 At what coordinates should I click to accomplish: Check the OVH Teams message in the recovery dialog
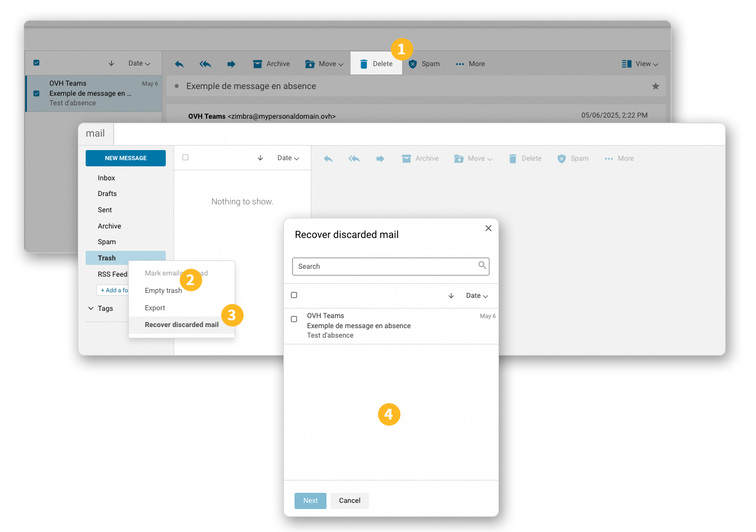(x=294, y=319)
